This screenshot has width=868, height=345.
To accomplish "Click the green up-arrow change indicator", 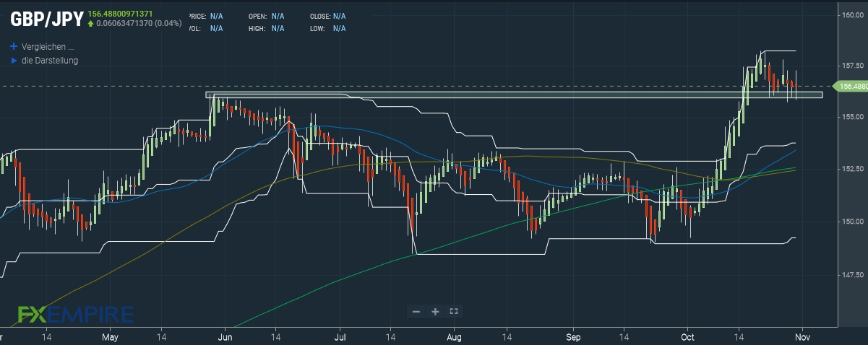I will tap(90, 24).
